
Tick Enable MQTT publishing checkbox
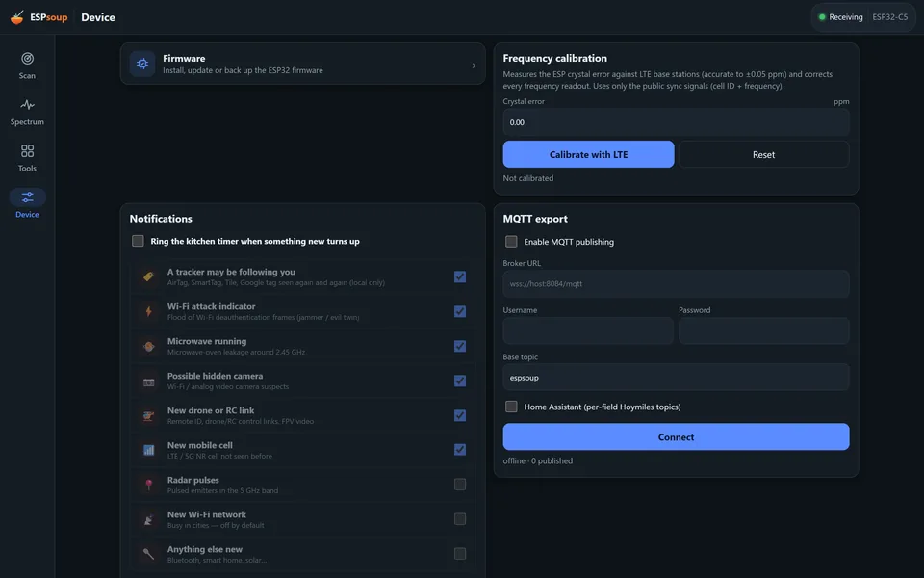tap(511, 241)
